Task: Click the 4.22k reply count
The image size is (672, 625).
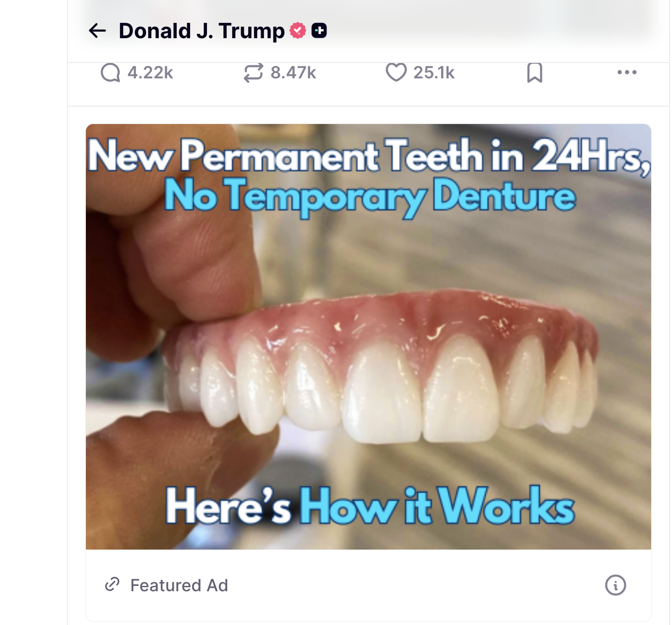Action: [x=150, y=73]
